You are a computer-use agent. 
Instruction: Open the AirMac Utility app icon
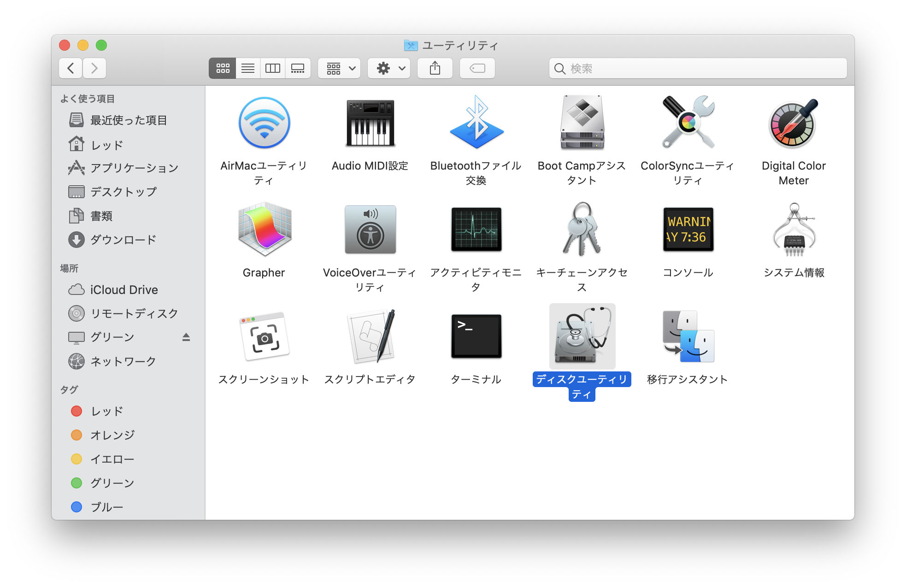click(264, 123)
